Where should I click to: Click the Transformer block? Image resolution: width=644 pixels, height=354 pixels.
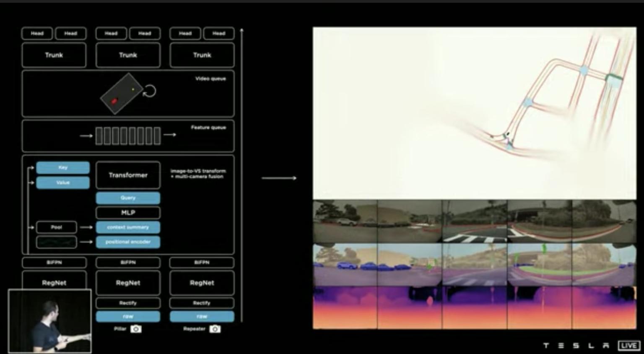point(128,175)
